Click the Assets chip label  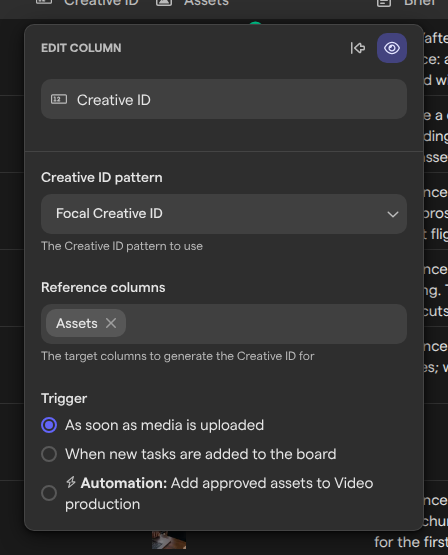[x=77, y=323]
